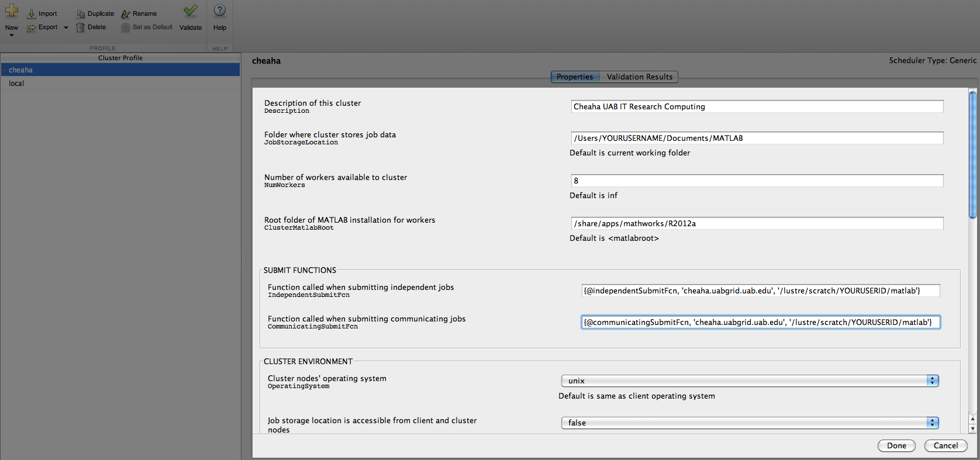Screen dimensions: 980x460
Task: Click the NumWorkers input field
Action: (x=757, y=181)
